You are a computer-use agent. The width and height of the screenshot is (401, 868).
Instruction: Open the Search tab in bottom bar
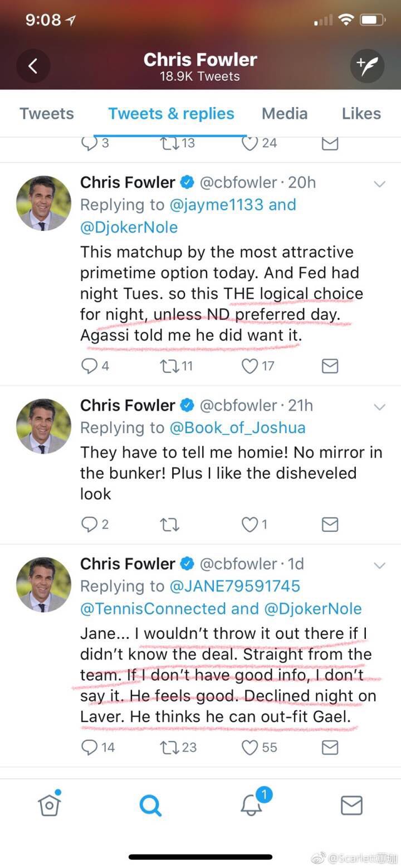point(150,805)
